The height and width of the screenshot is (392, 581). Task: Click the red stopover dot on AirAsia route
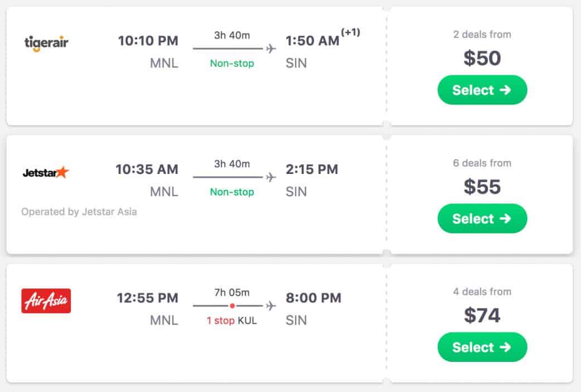click(232, 306)
